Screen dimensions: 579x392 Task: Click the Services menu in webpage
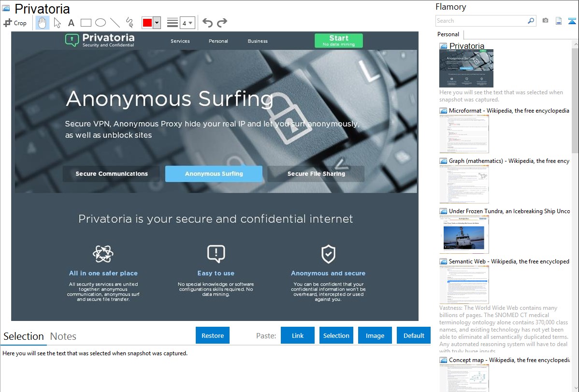(180, 41)
